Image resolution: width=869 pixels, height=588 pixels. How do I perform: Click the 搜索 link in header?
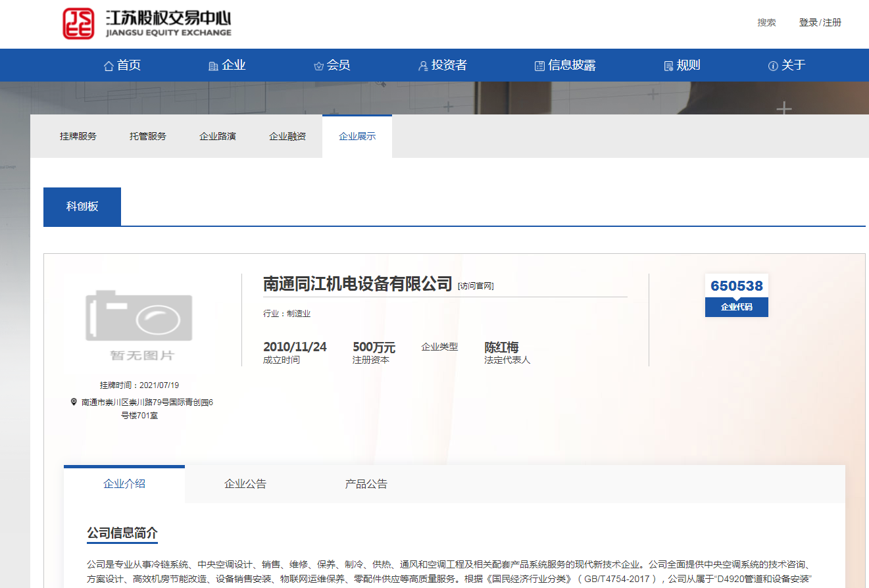point(766,22)
